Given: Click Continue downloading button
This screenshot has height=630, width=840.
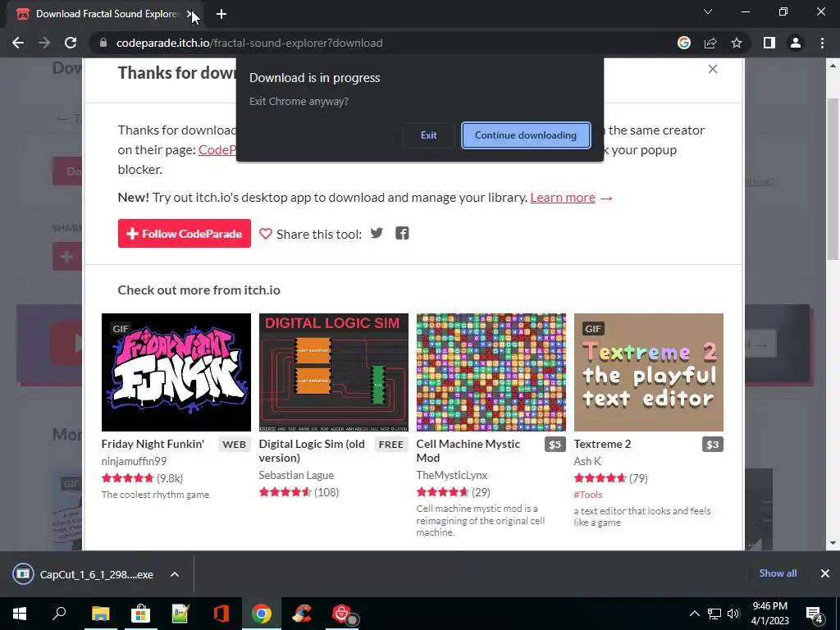Looking at the screenshot, I should pyautogui.click(x=526, y=135).
